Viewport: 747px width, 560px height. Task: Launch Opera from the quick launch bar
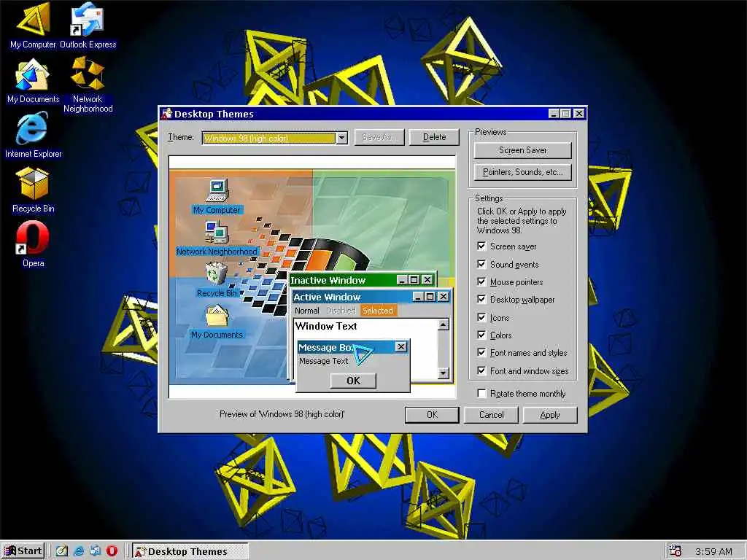click(x=112, y=551)
